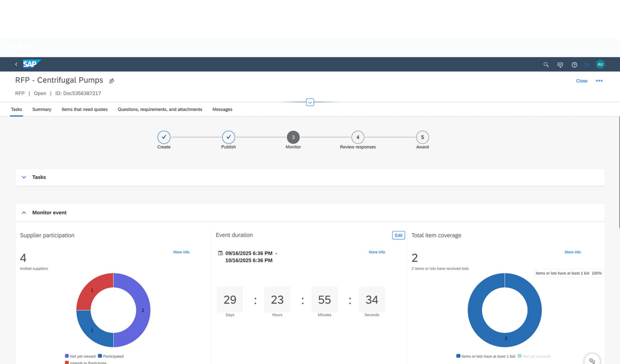Open the floating chat bubble button

click(592, 361)
